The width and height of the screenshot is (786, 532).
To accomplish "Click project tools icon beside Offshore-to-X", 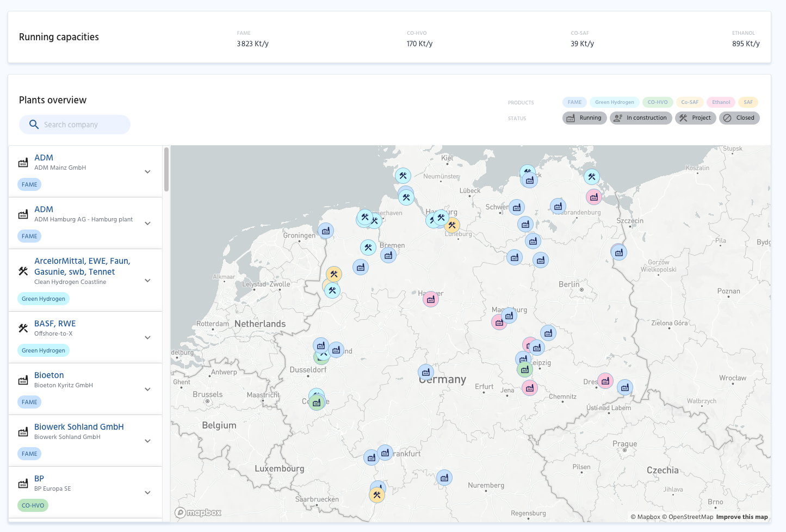I will (x=23, y=328).
